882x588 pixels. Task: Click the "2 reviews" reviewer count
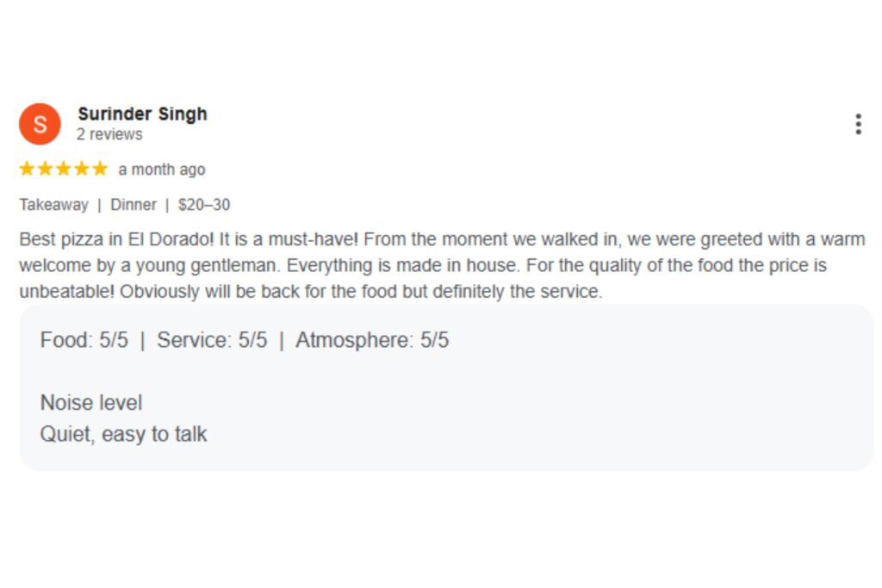point(109,134)
